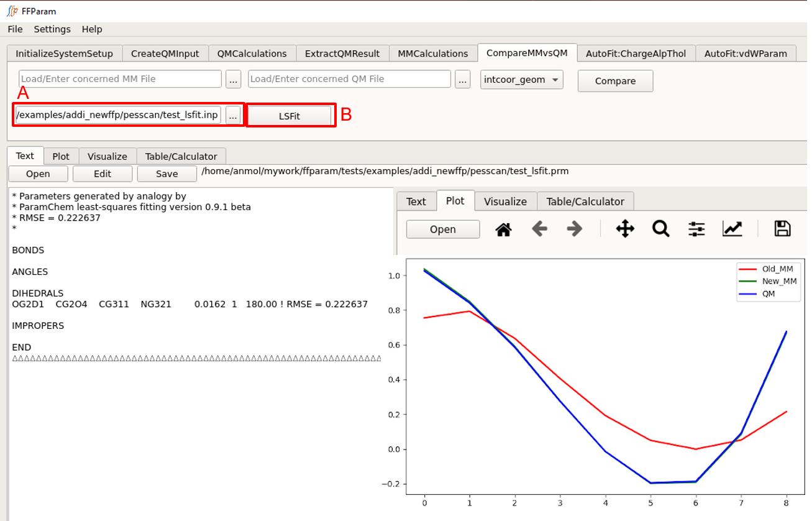Screen dimensions: 812x521
Task: Open the Settings menu
Action: pyautogui.click(x=52, y=29)
